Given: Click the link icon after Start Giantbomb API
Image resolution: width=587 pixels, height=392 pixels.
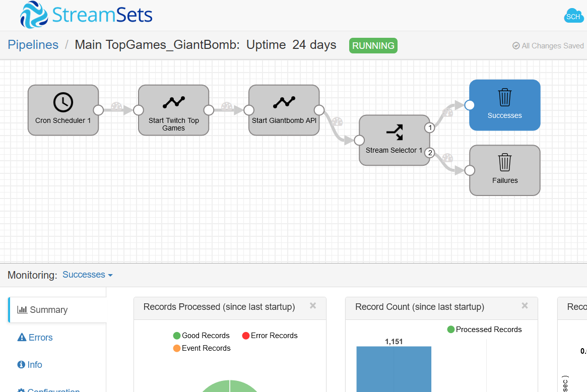Looking at the screenshot, I should click(337, 121).
